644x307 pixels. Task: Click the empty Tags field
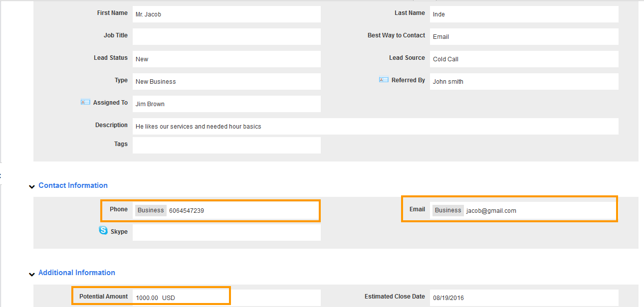click(226, 146)
